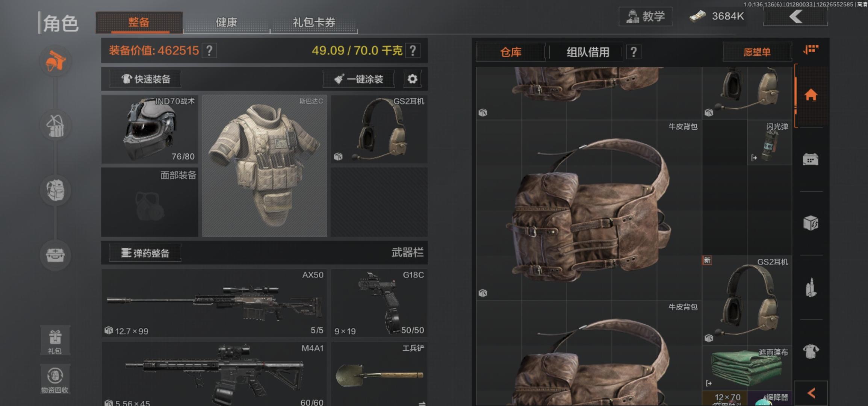Screen dimensions: 868x406
Task: Select the M4A1 rifle slot
Action: point(214,374)
